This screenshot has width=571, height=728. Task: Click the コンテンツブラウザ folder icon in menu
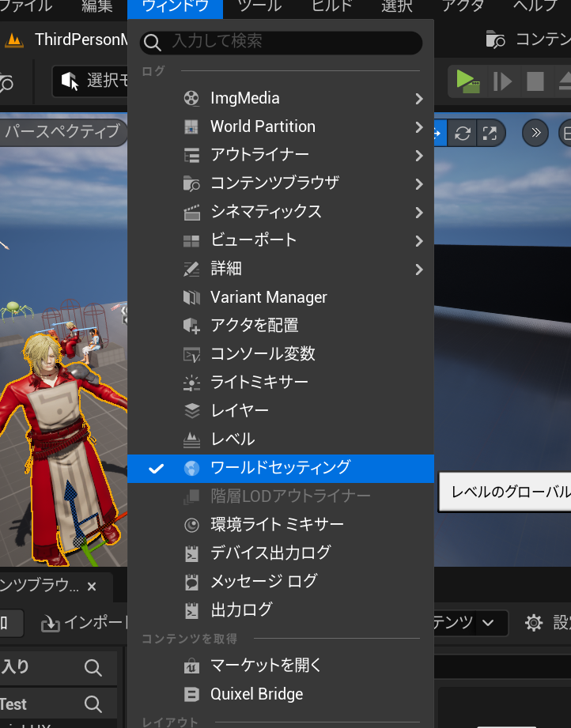pyautogui.click(x=191, y=183)
